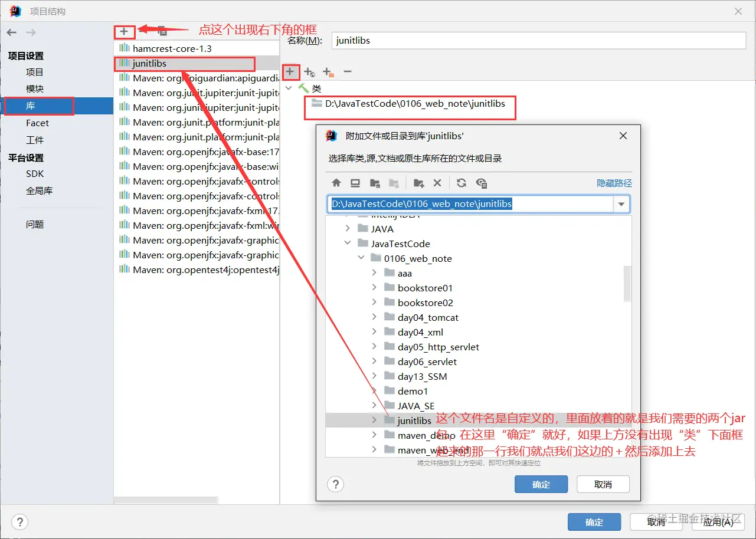Click the plus icon to add classes to junitlibs
This screenshot has height=539, width=756.
click(290, 72)
